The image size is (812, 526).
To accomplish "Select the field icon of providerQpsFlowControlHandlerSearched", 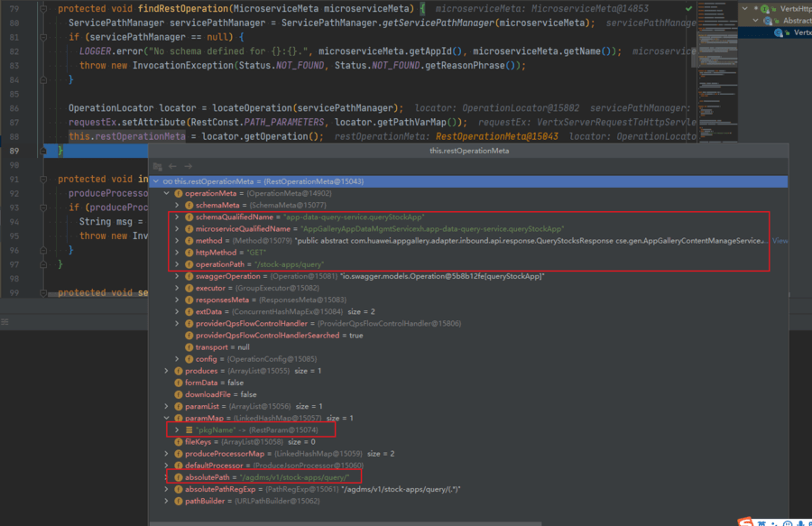I will click(x=189, y=336).
